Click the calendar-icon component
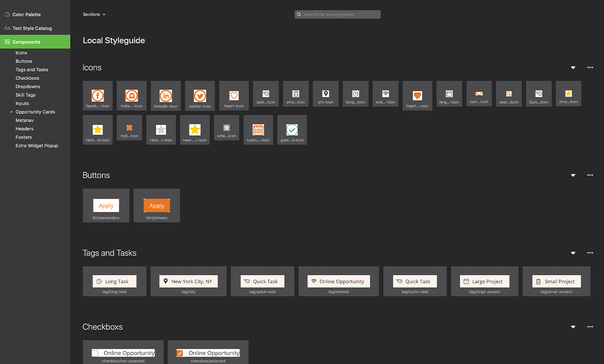This screenshot has width=604, height=364. pyautogui.click(x=258, y=130)
